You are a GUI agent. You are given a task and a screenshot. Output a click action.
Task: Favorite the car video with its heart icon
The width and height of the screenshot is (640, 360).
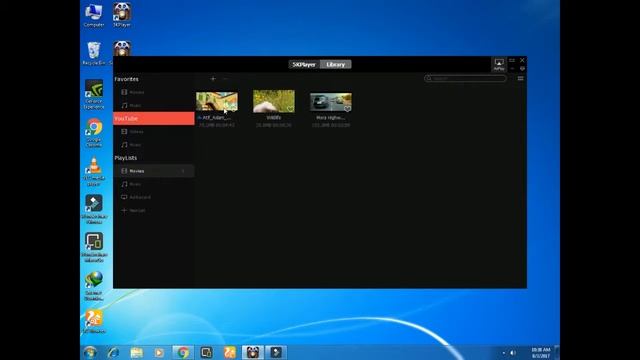click(347, 109)
